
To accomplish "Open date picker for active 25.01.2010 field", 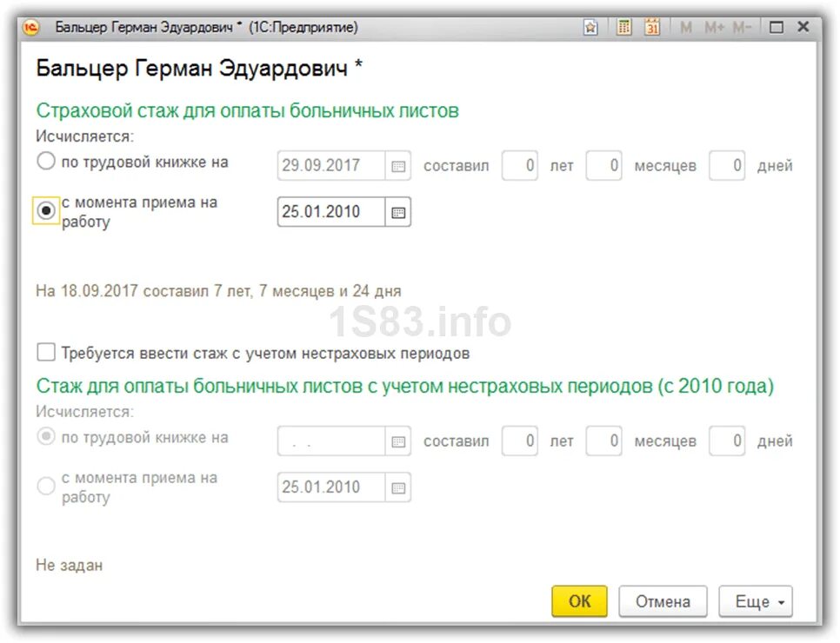I will [x=398, y=212].
